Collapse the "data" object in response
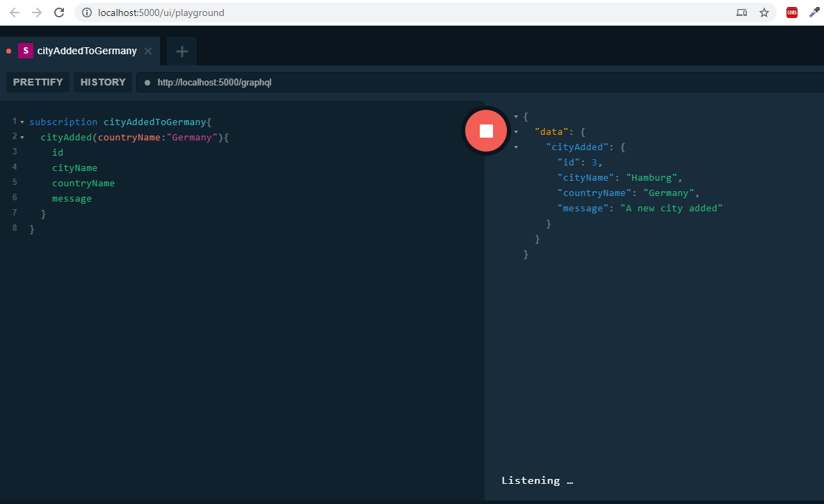824x504 pixels. pos(516,132)
